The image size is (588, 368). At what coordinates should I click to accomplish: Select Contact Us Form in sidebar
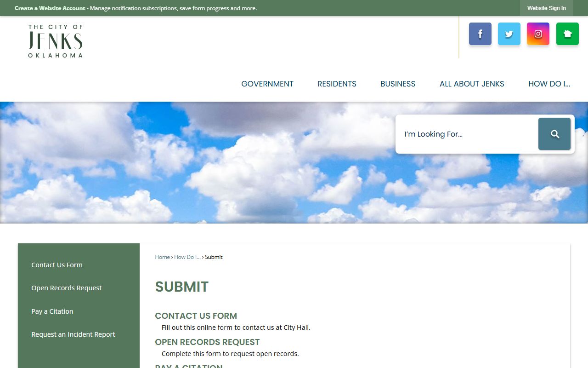[57, 265]
